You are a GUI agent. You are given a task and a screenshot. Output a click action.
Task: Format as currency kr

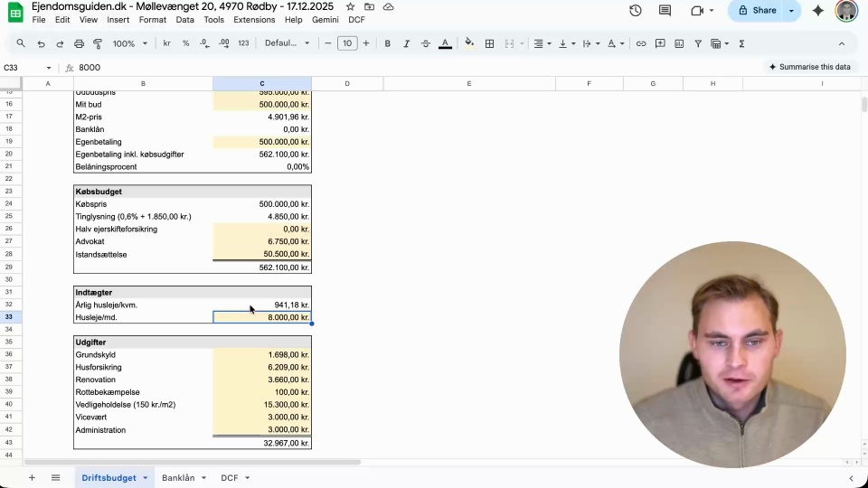166,43
